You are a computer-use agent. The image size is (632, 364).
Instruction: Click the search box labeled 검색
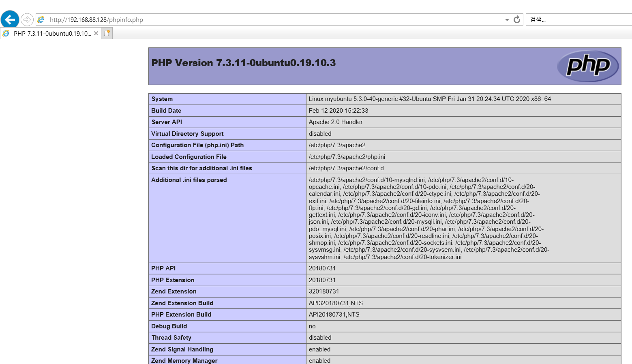coord(580,19)
